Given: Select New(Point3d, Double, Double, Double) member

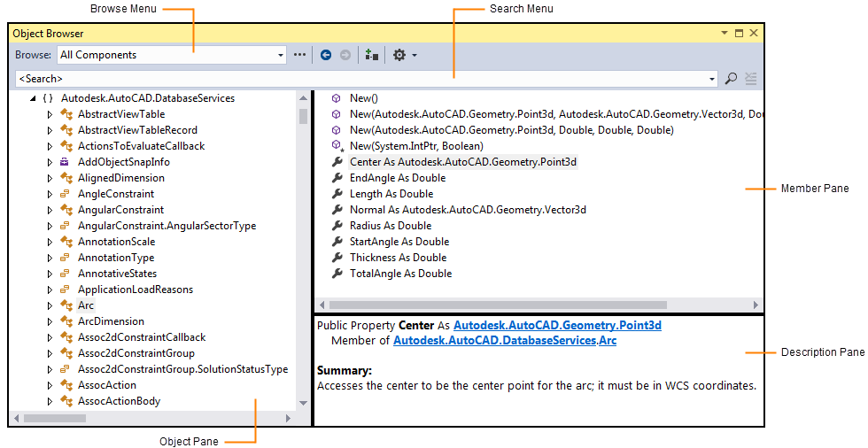Looking at the screenshot, I should (x=512, y=130).
